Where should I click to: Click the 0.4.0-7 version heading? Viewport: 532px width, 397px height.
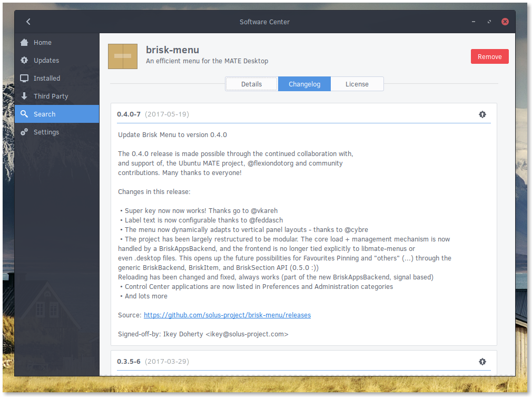(129, 114)
